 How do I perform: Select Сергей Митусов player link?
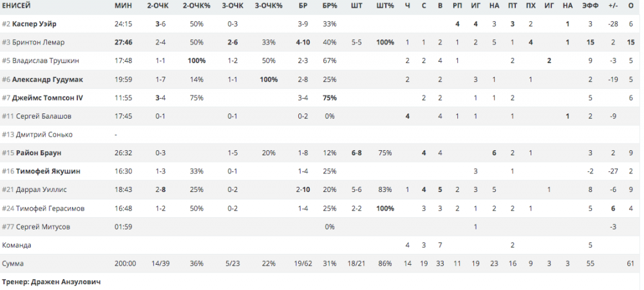pos(43,227)
